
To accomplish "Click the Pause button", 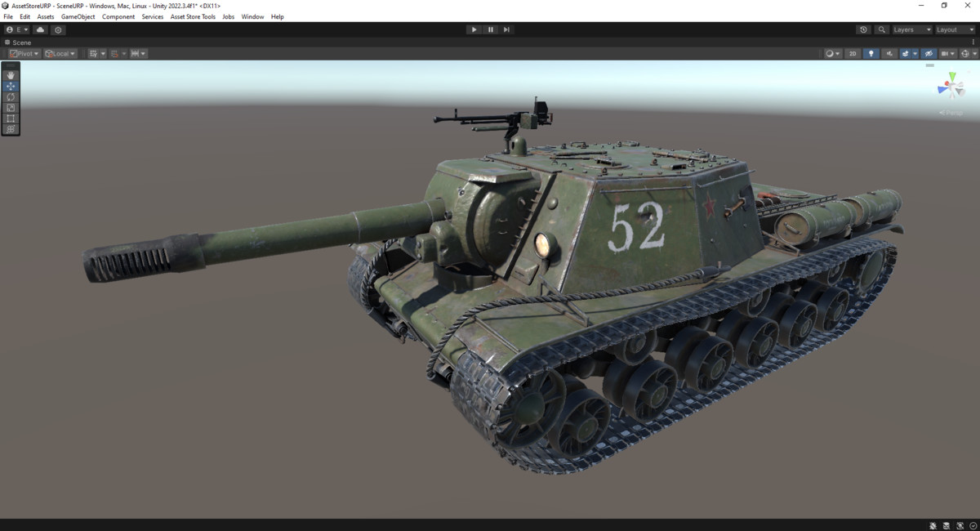I will [490, 29].
